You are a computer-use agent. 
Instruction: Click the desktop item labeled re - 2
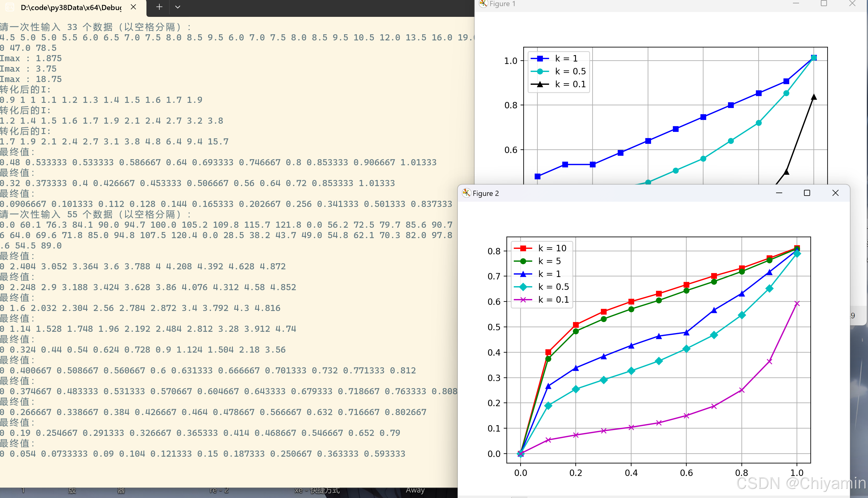click(219, 490)
